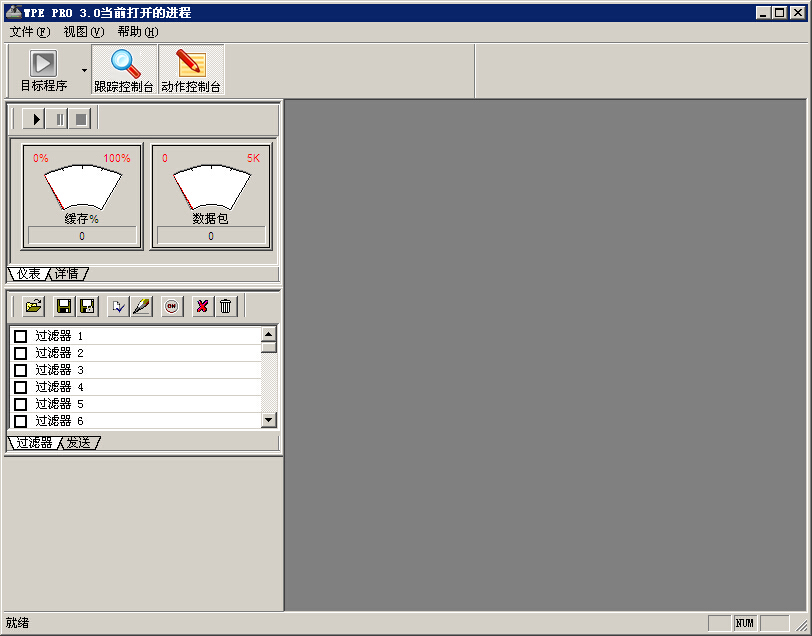The height and width of the screenshot is (636, 812).
Task: Toggle the filter ON button icon
Action: point(172,307)
